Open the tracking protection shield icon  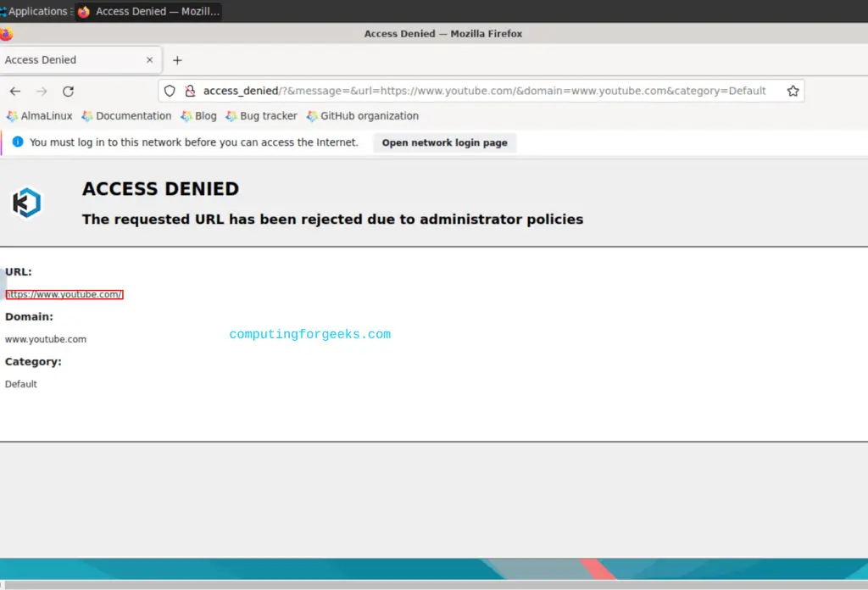(170, 91)
